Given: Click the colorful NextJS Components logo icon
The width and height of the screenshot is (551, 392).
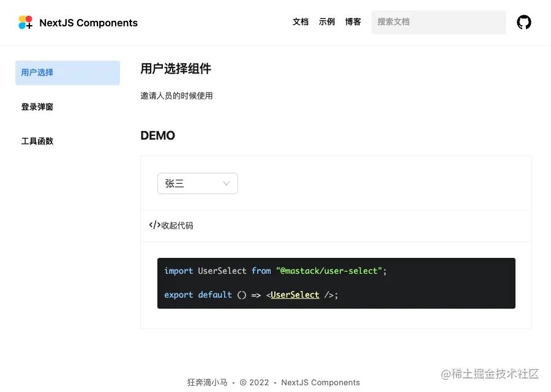Looking at the screenshot, I should click(25, 23).
